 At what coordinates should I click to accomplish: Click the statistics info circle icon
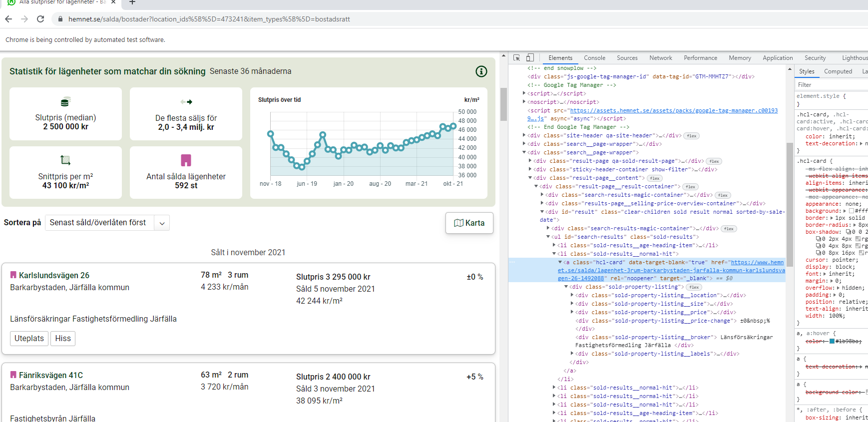(481, 71)
